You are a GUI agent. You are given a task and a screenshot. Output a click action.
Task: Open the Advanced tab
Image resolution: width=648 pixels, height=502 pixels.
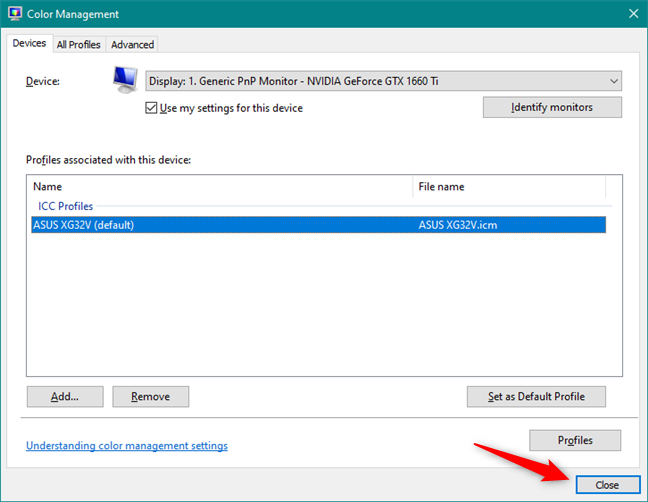point(132,45)
